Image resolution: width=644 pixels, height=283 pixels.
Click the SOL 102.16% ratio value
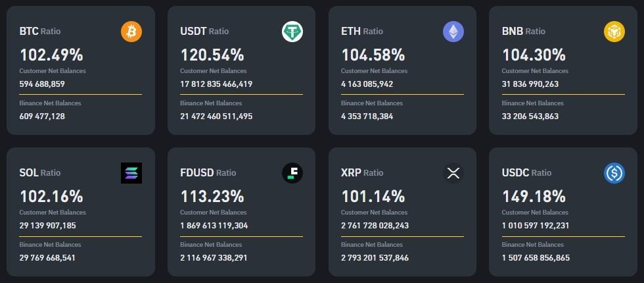[x=51, y=196]
